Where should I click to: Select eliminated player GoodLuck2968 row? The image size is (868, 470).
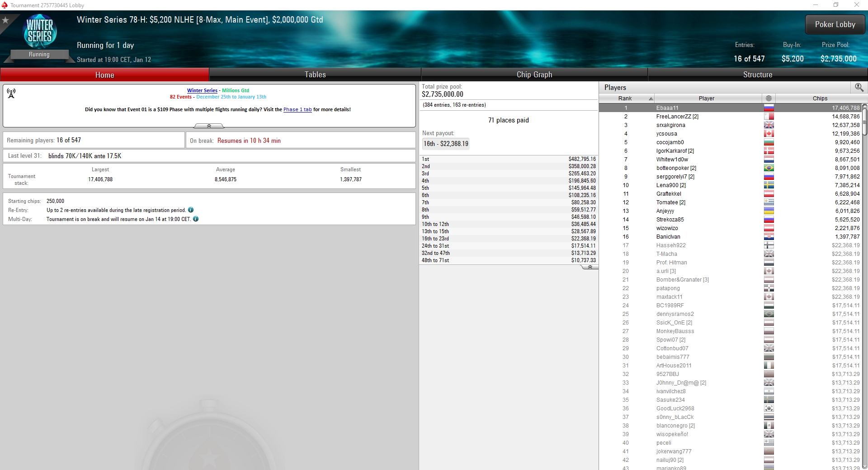coord(731,409)
